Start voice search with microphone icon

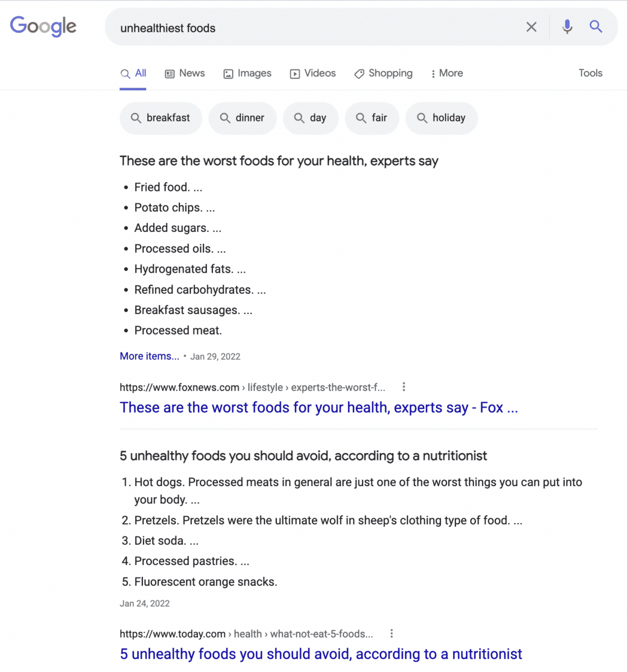(567, 27)
